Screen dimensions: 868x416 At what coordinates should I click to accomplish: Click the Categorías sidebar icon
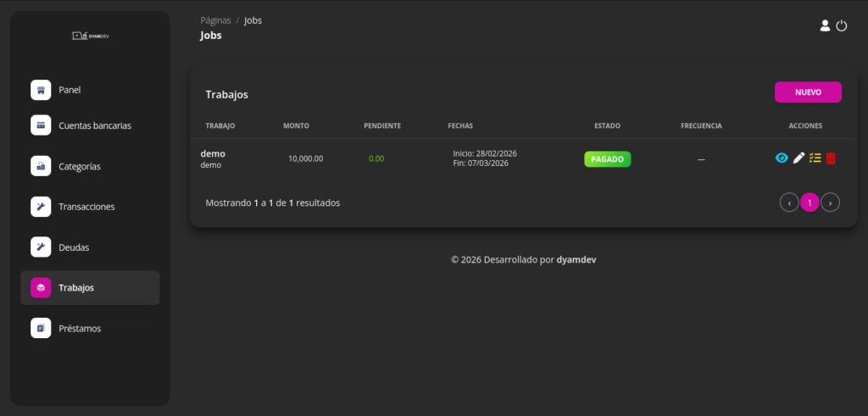point(41,166)
